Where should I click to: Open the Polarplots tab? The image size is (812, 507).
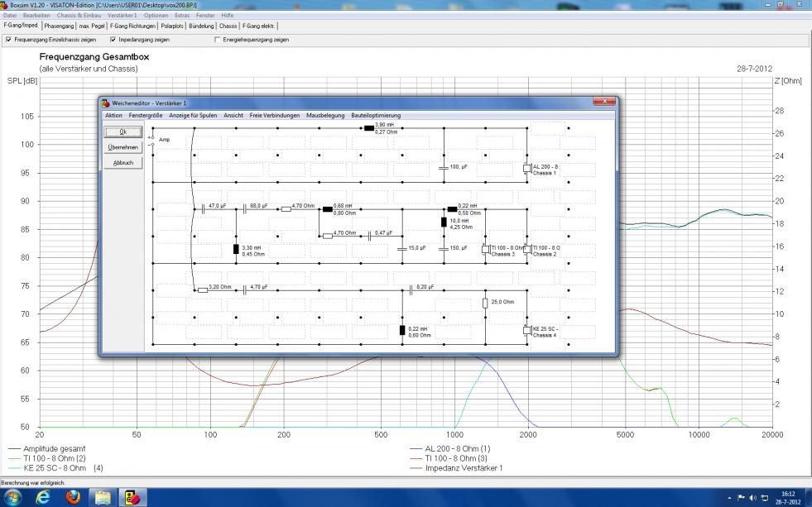[172, 26]
